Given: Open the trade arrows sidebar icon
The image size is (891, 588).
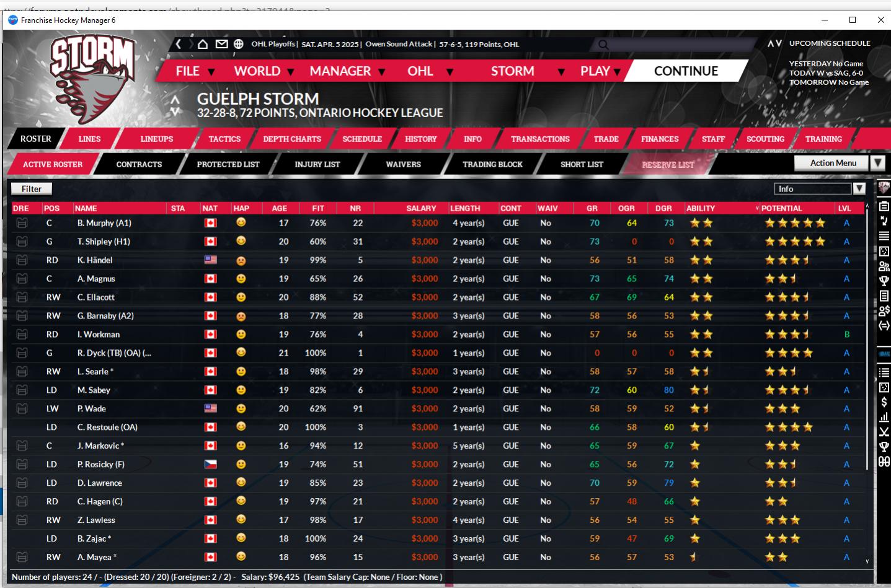Looking at the screenshot, I should (x=884, y=326).
